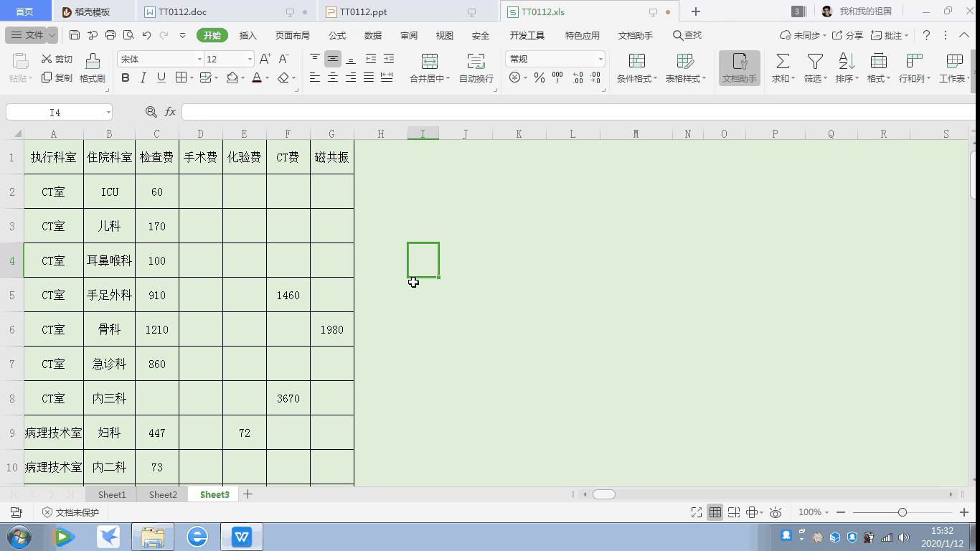Screen dimensions: 980x551
Task: Click 文档未保护 in the status bar
Action: tap(70, 512)
